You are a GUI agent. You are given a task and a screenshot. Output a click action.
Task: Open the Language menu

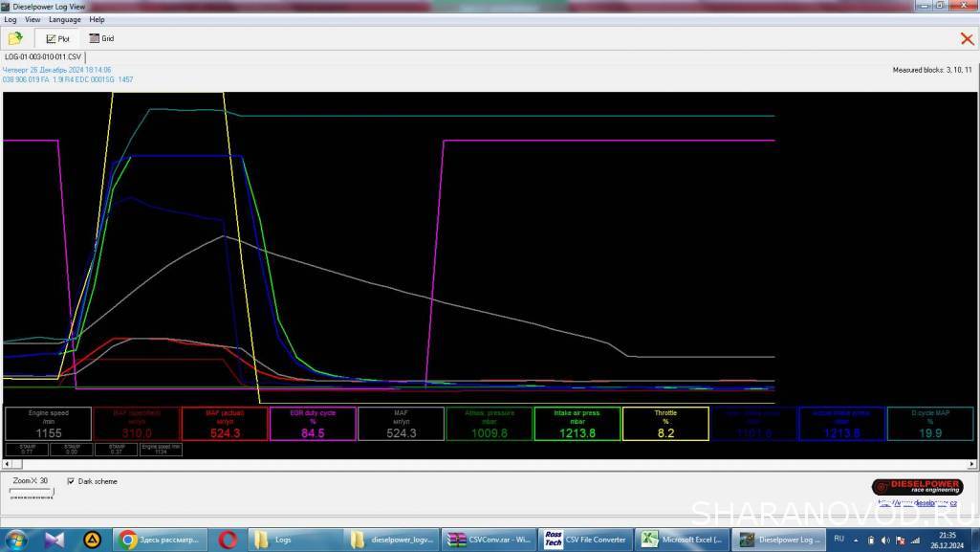point(64,19)
